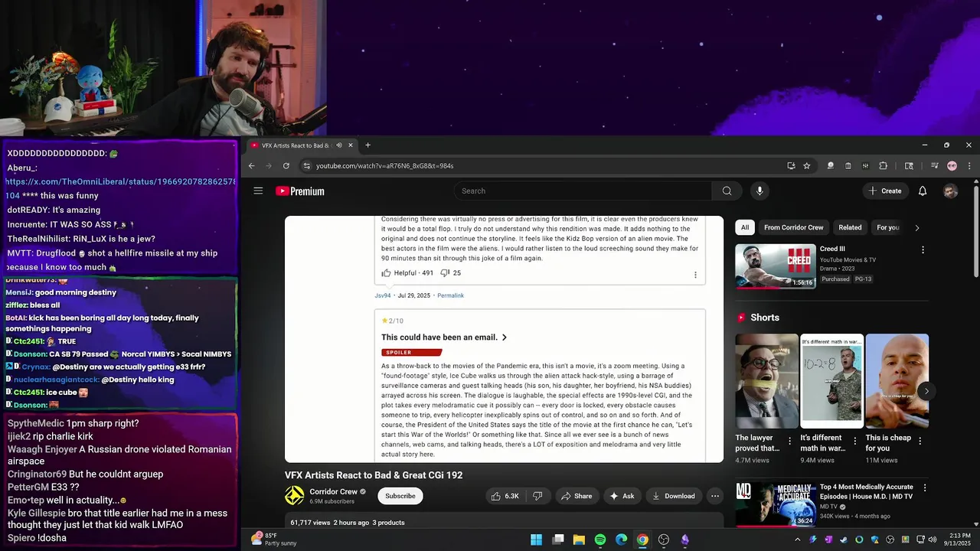Show next Shorts with arrow button
980x551 pixels.
pos(926,391)
